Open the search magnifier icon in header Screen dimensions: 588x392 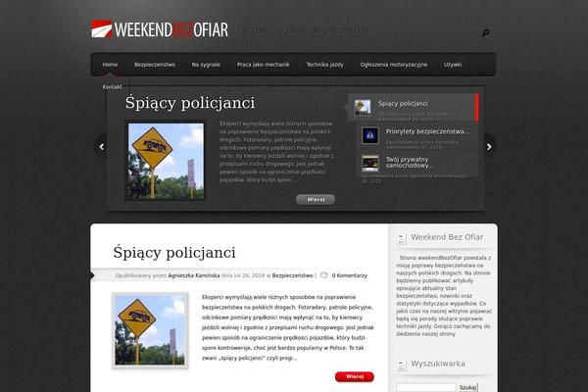485,33
